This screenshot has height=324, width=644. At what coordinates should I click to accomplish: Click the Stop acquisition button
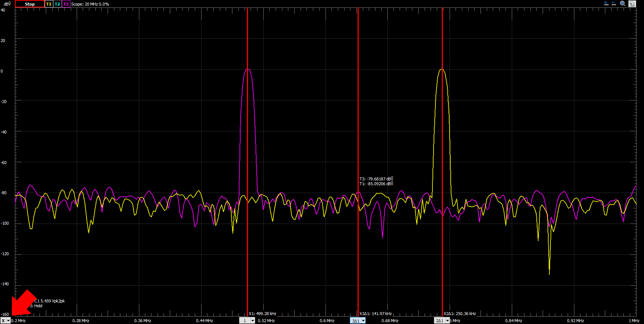click(x=29, y=4)
